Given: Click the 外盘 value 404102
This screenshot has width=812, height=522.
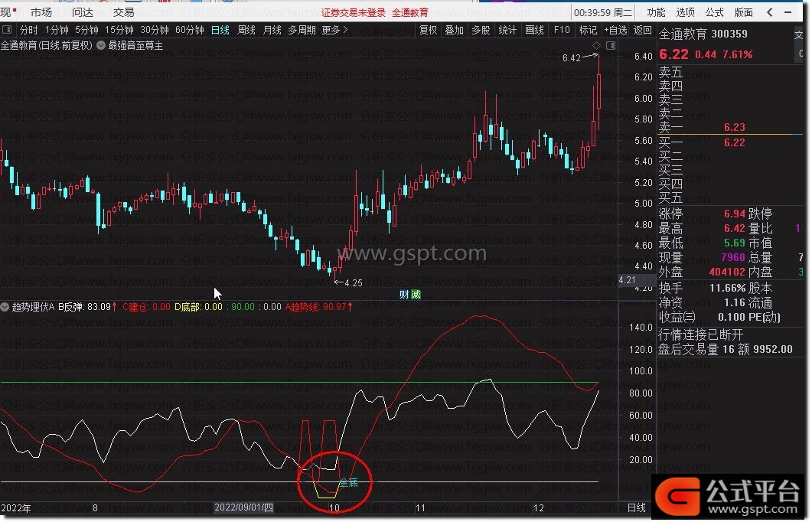Looking at the screenshot, I should pos(727,272).
